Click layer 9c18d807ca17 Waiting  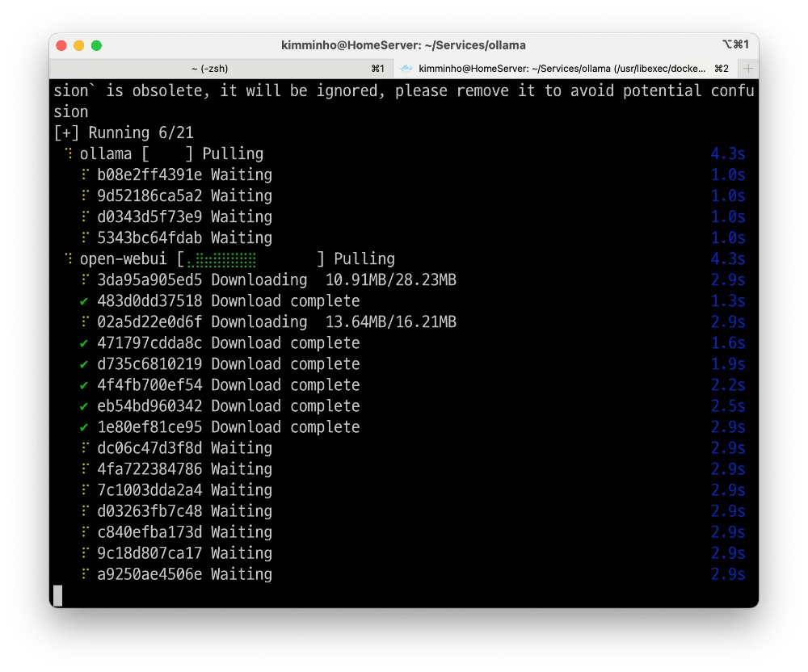pos(184,553)
